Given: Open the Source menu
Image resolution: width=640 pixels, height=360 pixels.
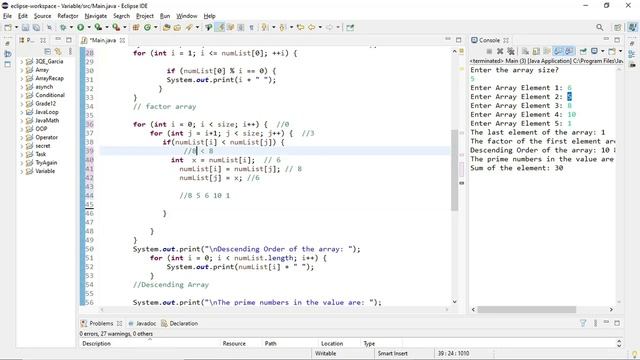Looking at the screenshot, I should (42, 16).
